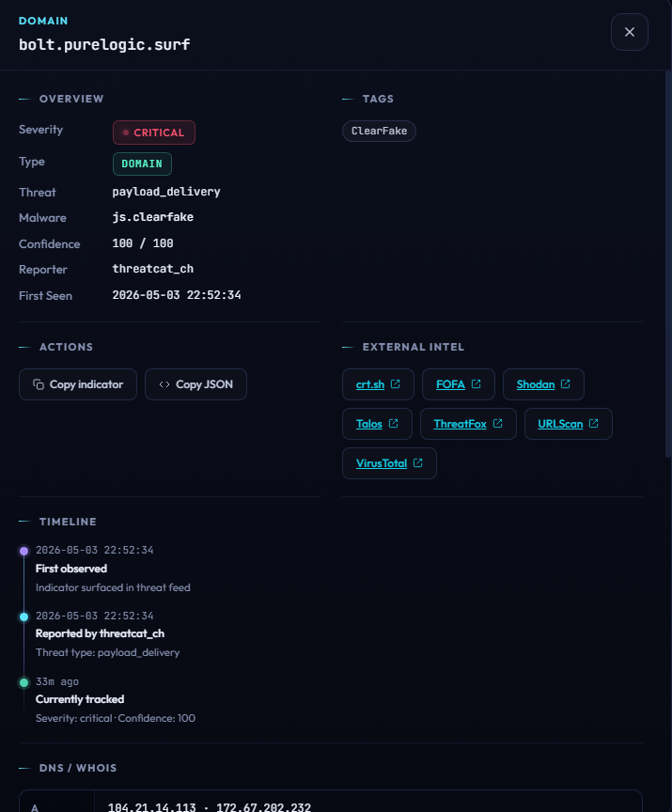Viewport: 672px width, 812px height.
Task: Click the First Seen value 2026-05-03 22:52:34
Action: (177, 295)
